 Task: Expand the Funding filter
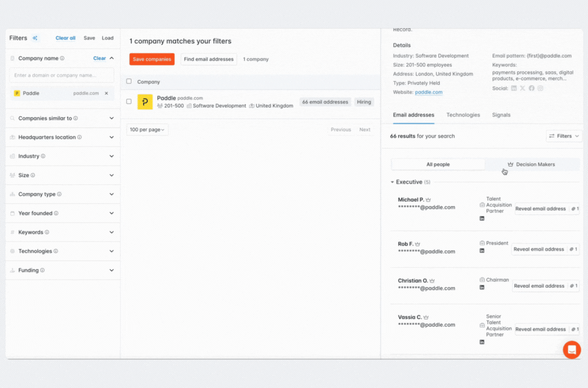112,270
